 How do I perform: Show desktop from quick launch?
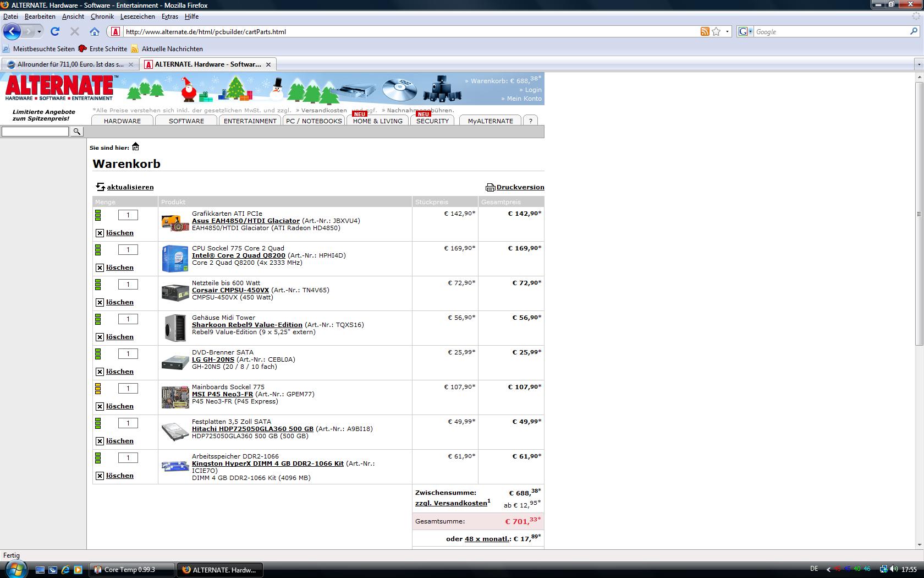click(40, 570)
